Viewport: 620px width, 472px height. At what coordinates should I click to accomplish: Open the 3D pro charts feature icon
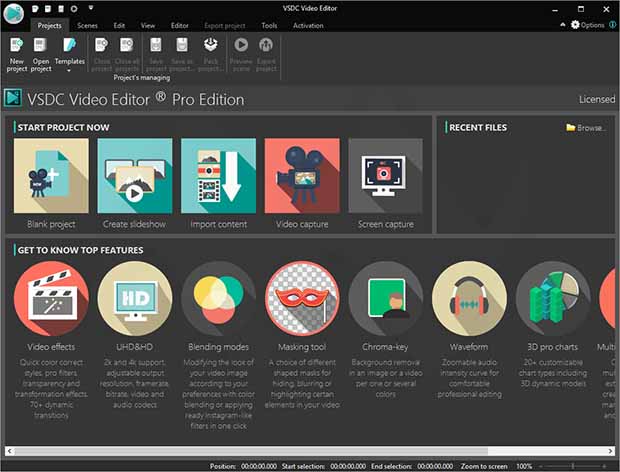pos(553,298)
